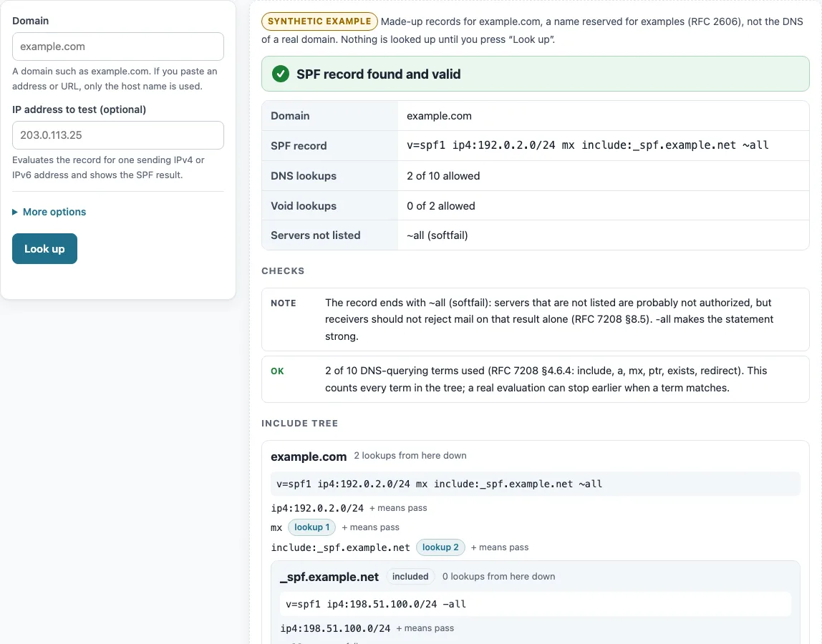The image size is (822, 644).
Task: Click the ip4:192.0.2.0/24 term row
Action: click(x=317, y=508)
